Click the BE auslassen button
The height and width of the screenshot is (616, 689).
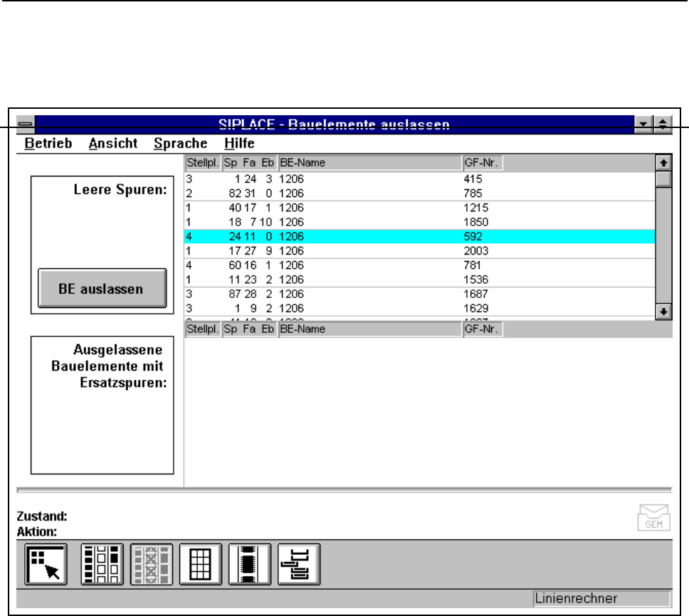pyautogui.click(x=102, y=289)
